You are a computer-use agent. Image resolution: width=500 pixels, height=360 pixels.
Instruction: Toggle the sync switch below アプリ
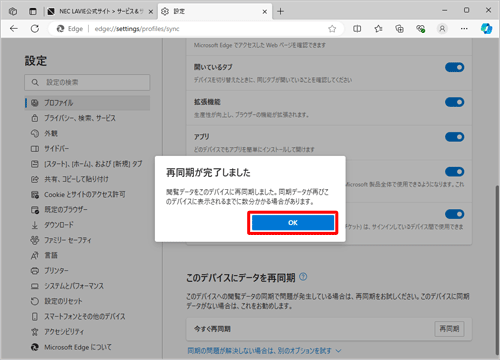point(454,172)
